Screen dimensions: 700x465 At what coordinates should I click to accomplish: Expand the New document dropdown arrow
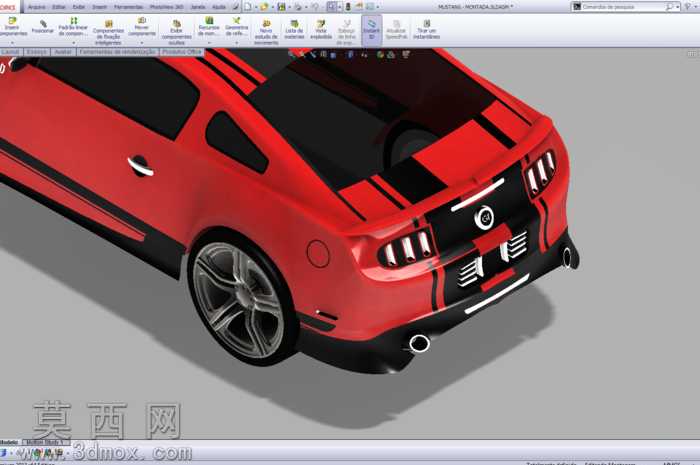click(x=255, y=7)
